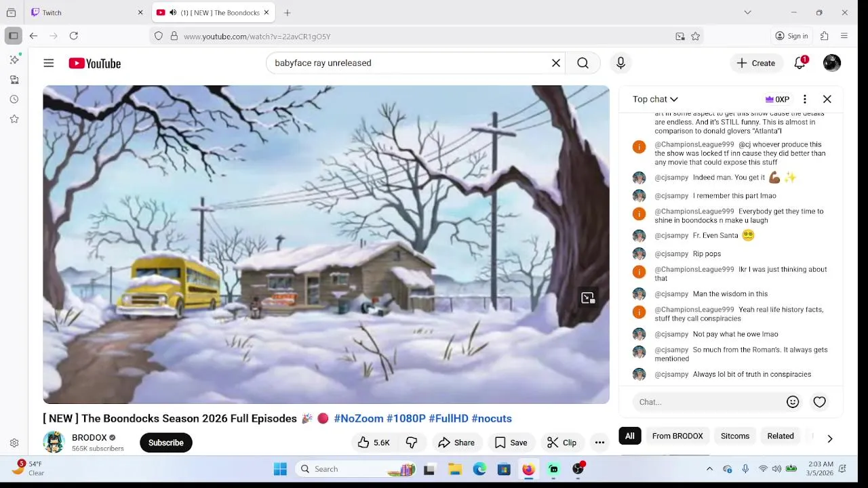868x488 pixels.
Task: Focus the Firefox address bar URL
Action: [427, 36]
